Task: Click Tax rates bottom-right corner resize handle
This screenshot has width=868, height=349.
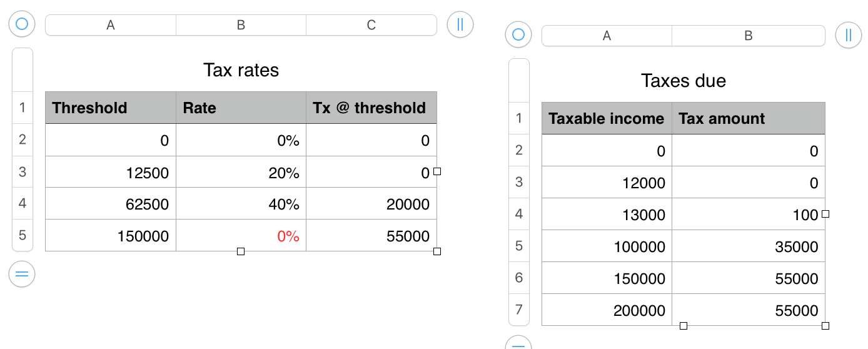Action: tap(437, 251)
